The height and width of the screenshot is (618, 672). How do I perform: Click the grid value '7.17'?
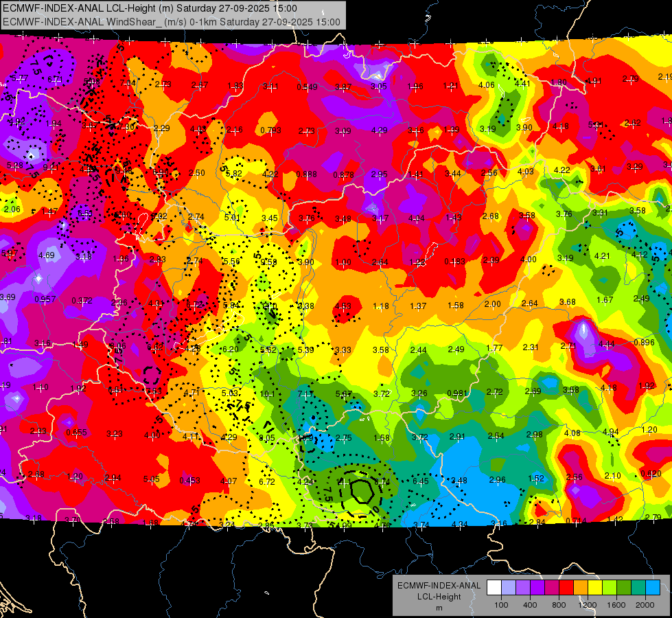305,393
